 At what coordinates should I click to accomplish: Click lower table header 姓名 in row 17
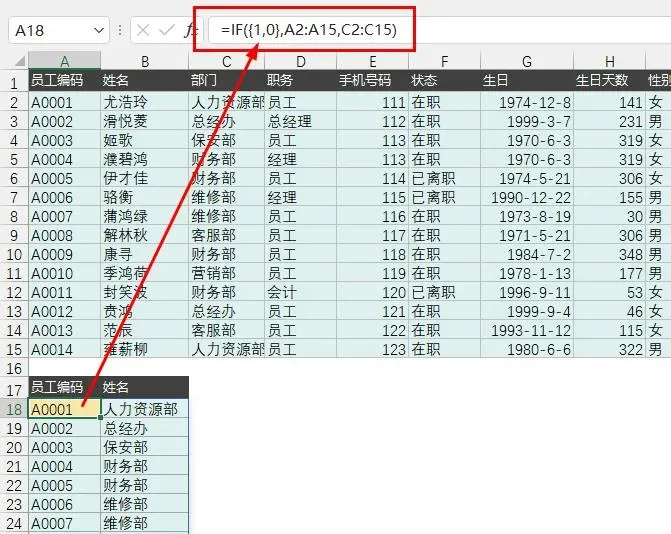145,387
